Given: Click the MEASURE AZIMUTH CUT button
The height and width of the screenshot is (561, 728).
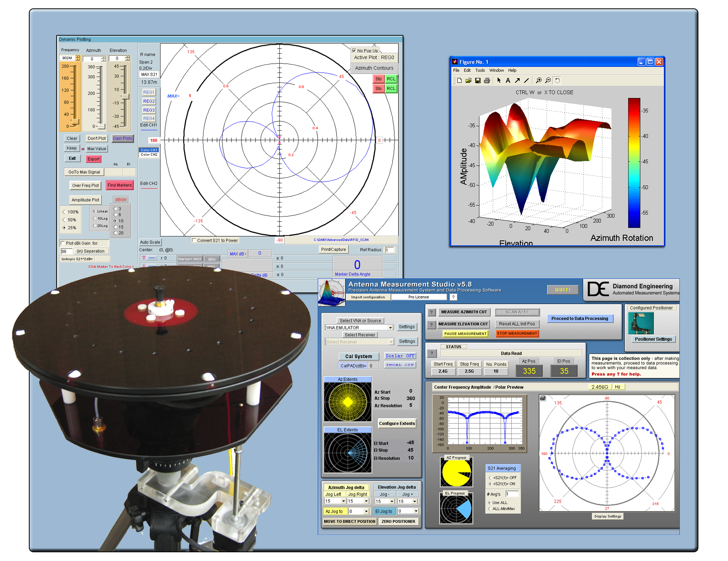Looking at the screenshot, I should pos(464,312).
